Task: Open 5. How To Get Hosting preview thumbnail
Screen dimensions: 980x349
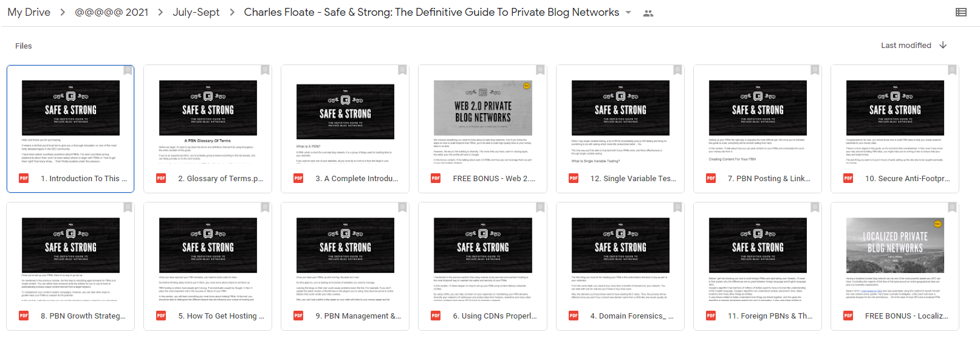Action: point(208,258)
